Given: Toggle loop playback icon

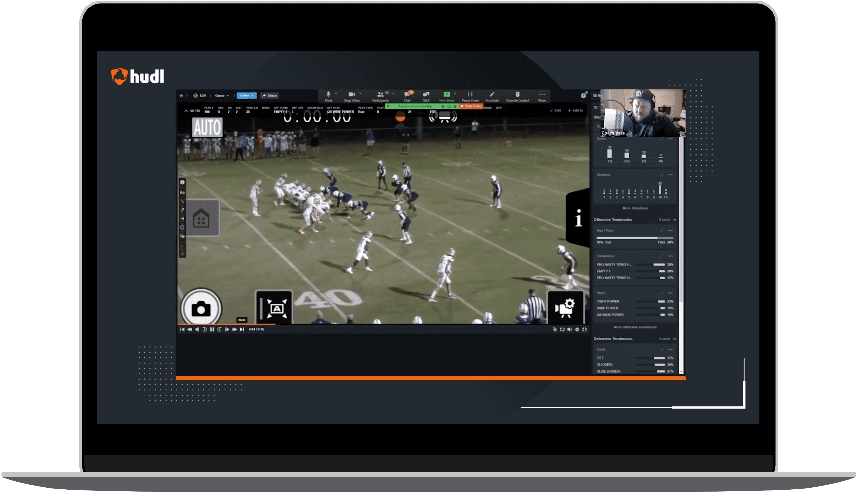Looking at the screenshot, I should (x=562, y=330).
